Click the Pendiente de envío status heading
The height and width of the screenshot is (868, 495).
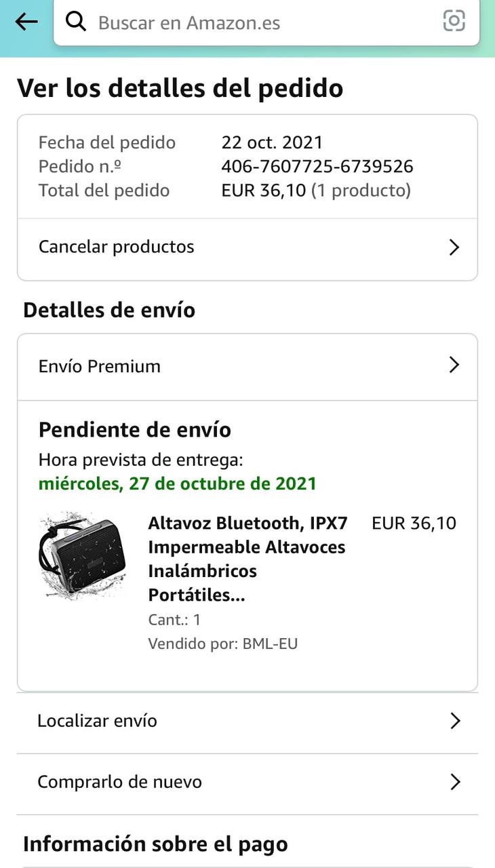(134, 430)
